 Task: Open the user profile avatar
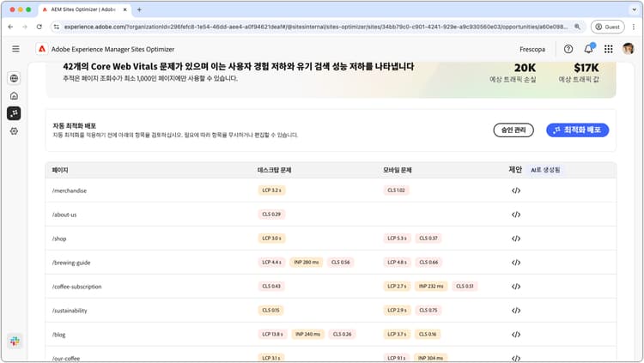(628, 49)
